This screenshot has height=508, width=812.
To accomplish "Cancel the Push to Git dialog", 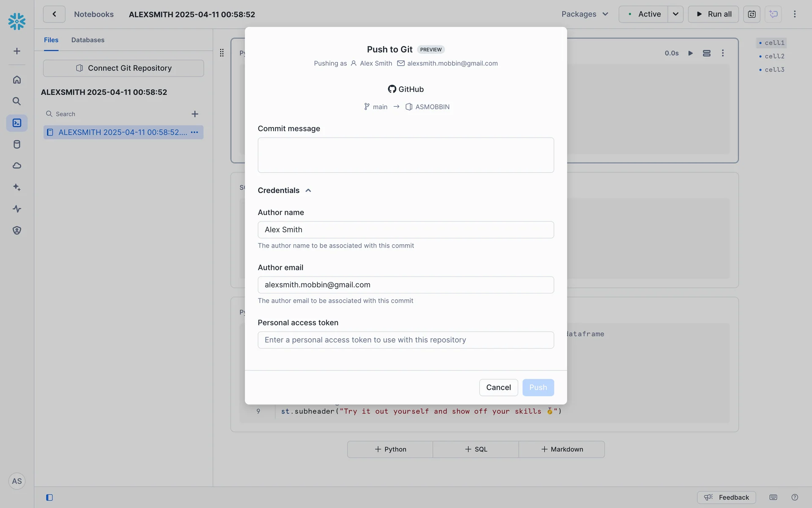I will pyautogui.click(x=498, y=387).
